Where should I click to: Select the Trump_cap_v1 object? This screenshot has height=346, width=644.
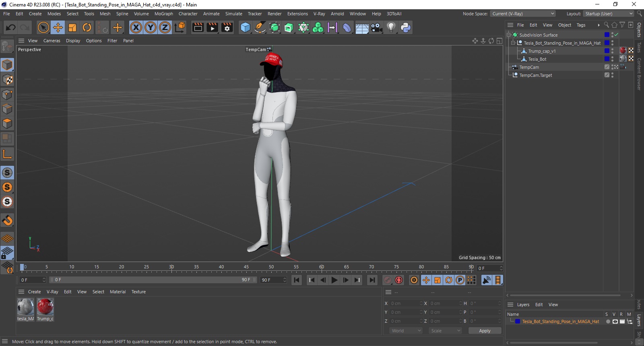(x=542, y=51)
